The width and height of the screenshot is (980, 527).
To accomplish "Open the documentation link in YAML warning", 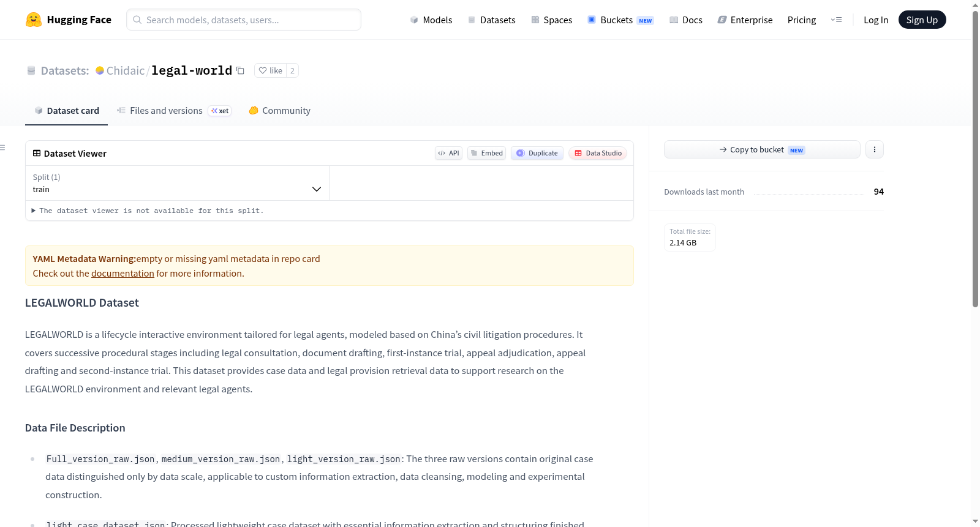I will tap(123, 274).
